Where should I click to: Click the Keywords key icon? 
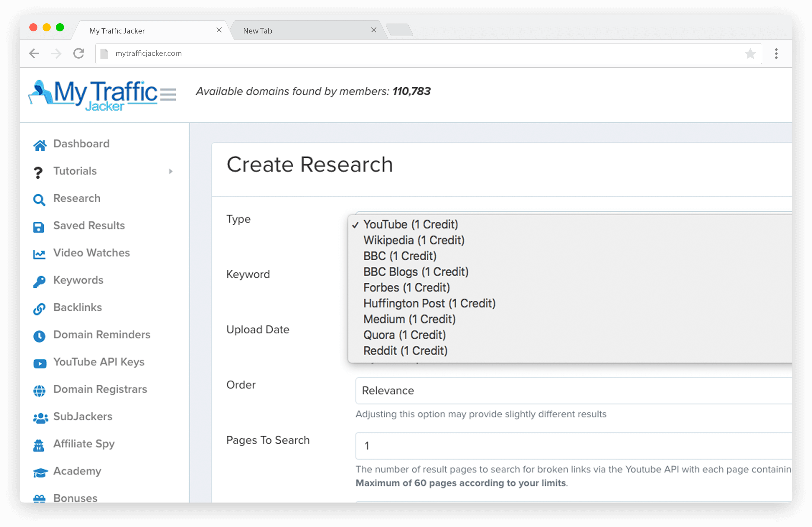(39, 281)
